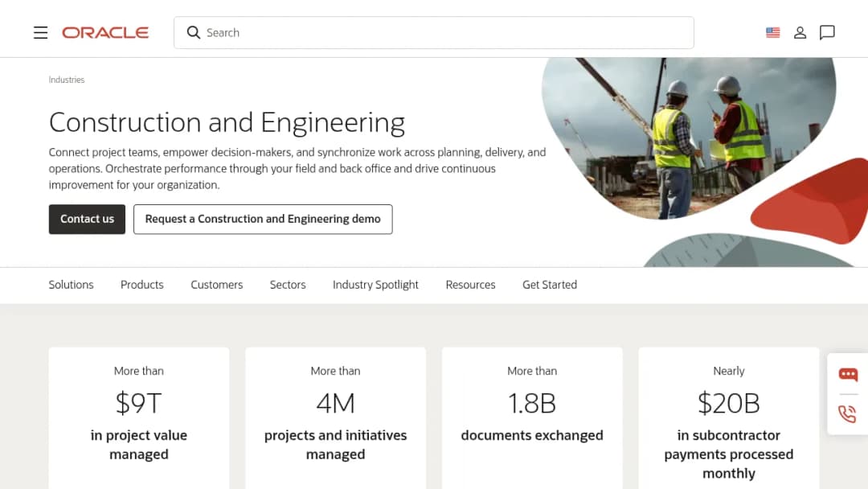Open the user account icon
The image size is (868, 489).
(800, 33)
